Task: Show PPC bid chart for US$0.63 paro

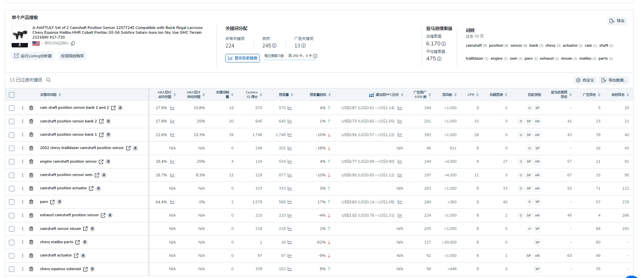Action: pyautogui.click(x=400, y=202)
